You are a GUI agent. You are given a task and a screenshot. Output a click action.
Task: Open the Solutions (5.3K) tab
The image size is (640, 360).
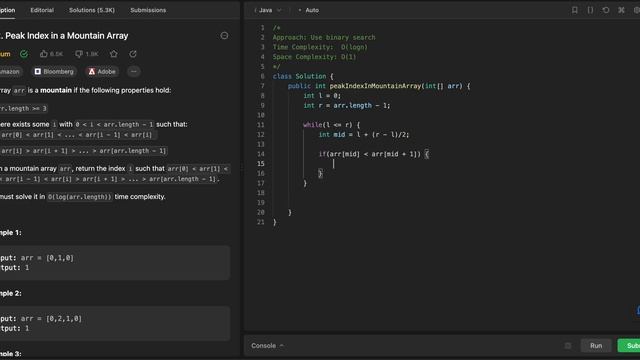(x=91, y=10)
